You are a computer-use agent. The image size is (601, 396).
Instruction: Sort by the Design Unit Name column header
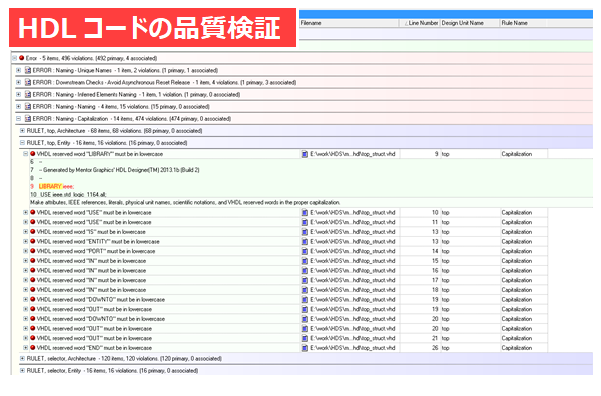pos(470,23)
